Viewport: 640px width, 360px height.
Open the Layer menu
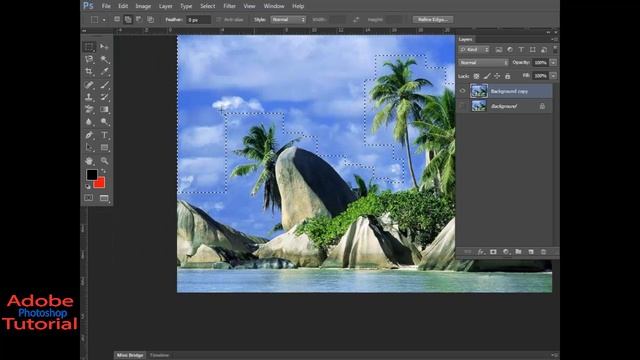tap(165, 6)
